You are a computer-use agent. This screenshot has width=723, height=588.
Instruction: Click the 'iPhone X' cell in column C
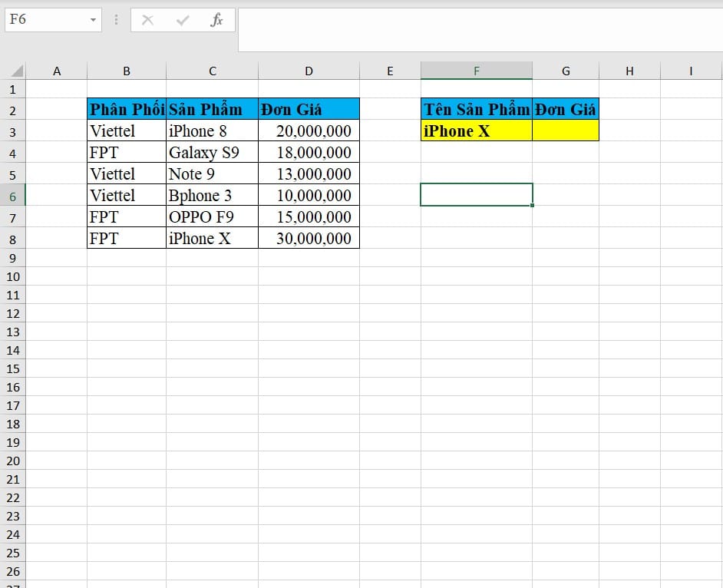point(212,238)
